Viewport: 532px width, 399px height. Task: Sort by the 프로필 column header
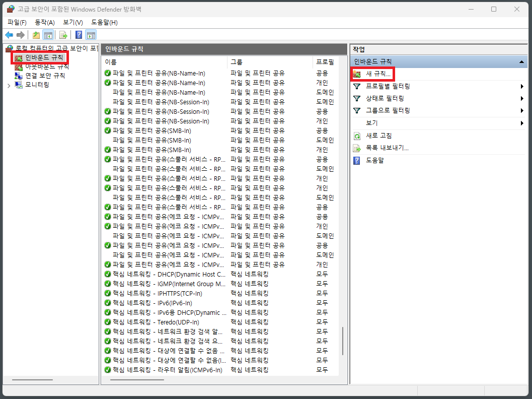click(x=325, y=62)
